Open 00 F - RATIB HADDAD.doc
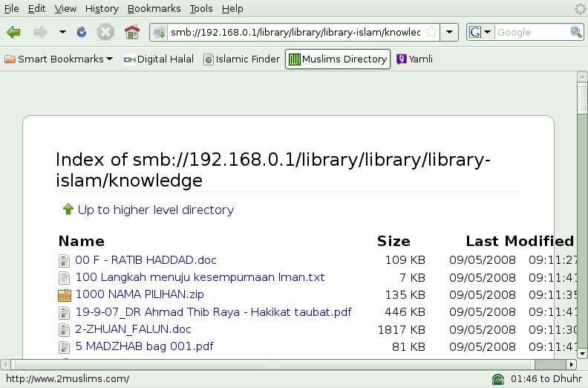 tap(146, 260)
